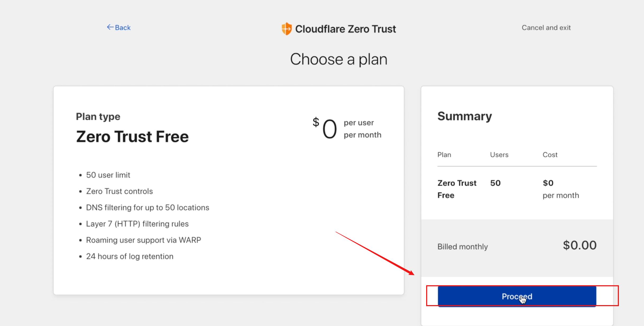Viewport: 644px width, 326px height.
Task: Click the $0.00 billed total amount
Action: (579, 245)
